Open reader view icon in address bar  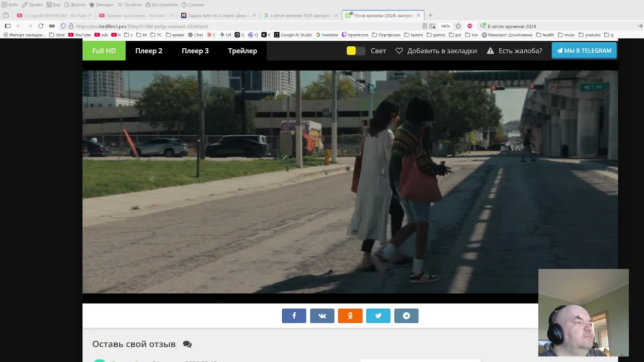pyautogui.click(x=425, y=26)
